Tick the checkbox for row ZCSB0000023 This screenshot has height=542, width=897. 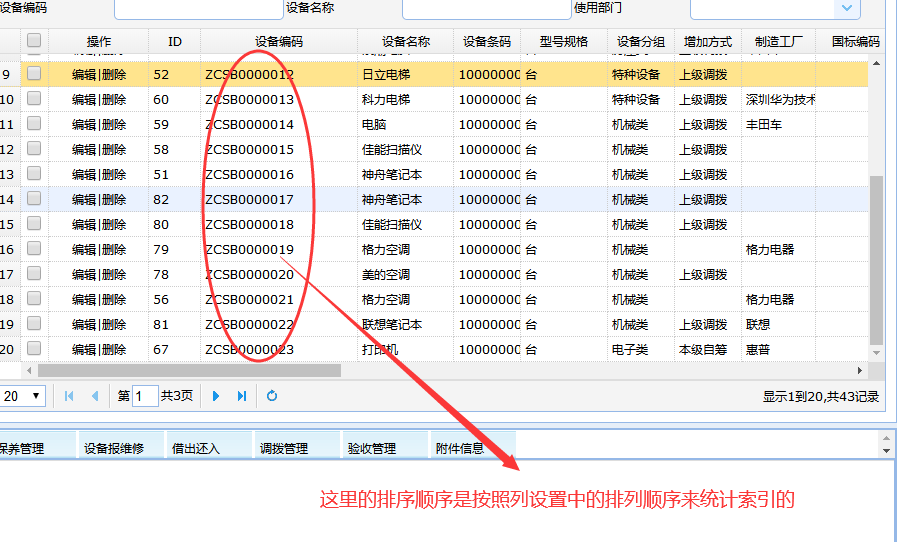coord(35,349)
